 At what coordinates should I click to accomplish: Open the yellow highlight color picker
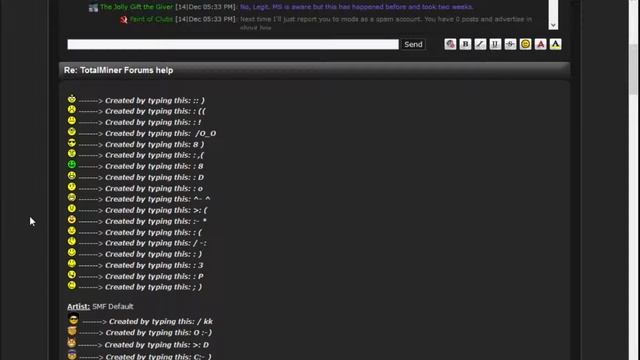point(556,44)
